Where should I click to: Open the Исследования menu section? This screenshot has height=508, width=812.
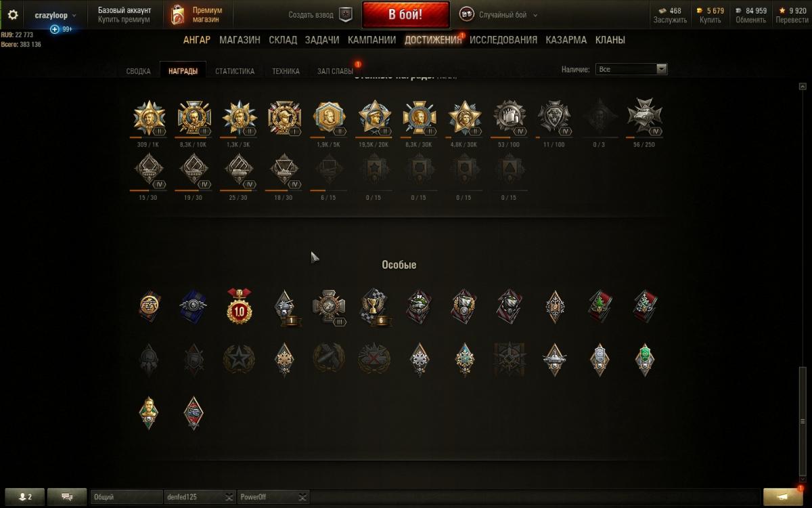point(503,40)
